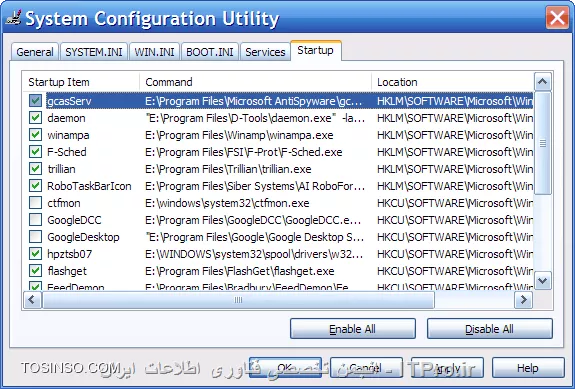Toggle the gcasServ startup checkbox
The width and height of the screenshot is (575, 389).
(35, 101)
